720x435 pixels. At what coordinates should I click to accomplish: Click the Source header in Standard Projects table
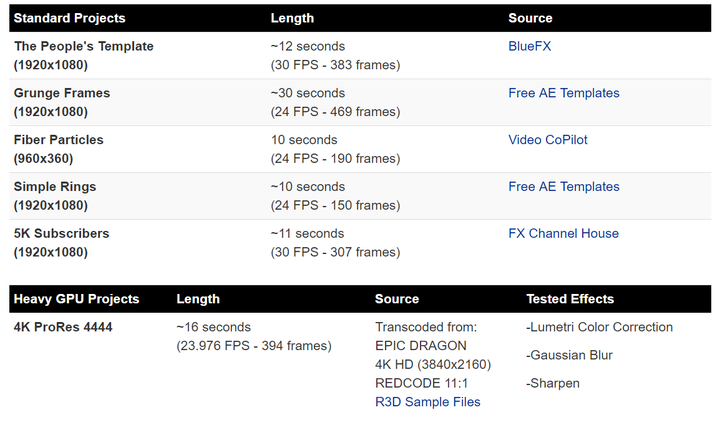530,18
